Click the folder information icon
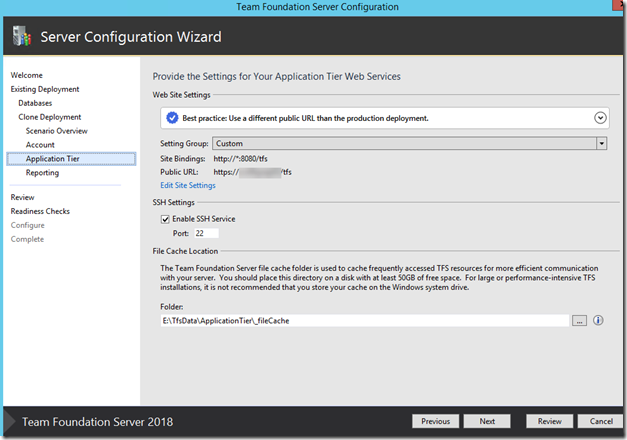 (598, 320)
